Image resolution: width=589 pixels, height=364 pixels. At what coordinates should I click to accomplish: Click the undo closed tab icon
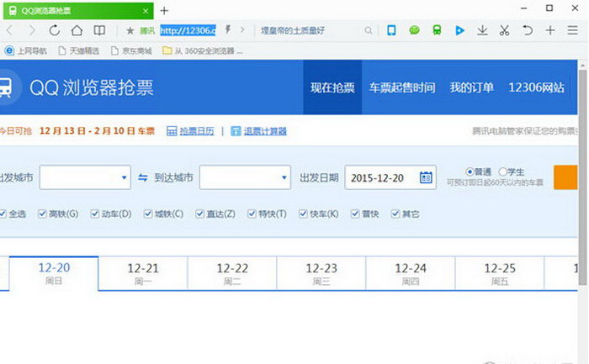(x=528, y=30)
